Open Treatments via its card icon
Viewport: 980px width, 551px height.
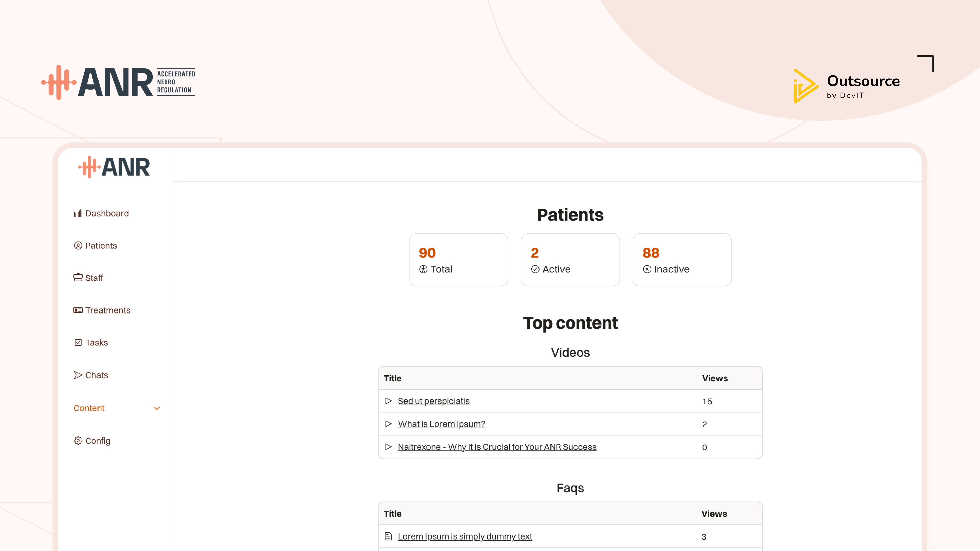[x=78, y=310]
